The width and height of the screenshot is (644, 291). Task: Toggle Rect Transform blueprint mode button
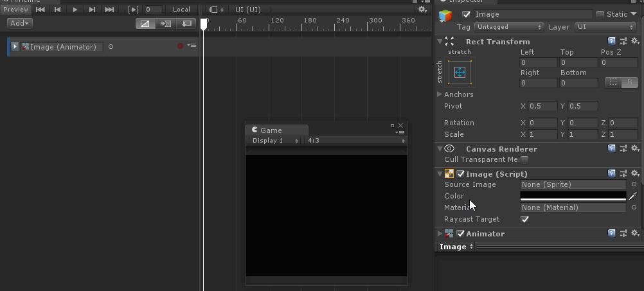coord(613,82)
